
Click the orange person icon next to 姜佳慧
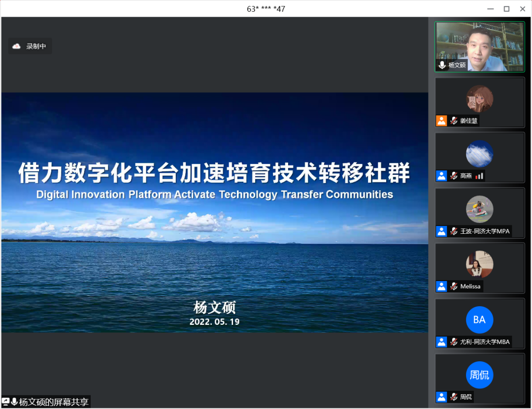pyautogui.click(x=441, y=121)
